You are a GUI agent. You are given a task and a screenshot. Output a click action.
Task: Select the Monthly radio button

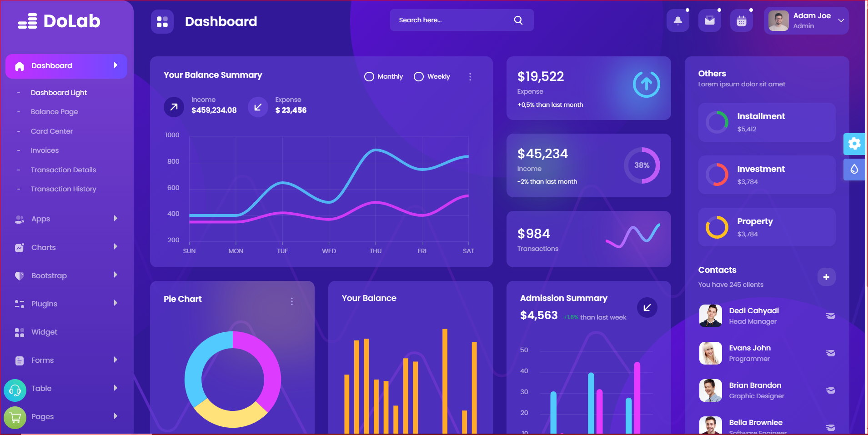tap(369, 77)
